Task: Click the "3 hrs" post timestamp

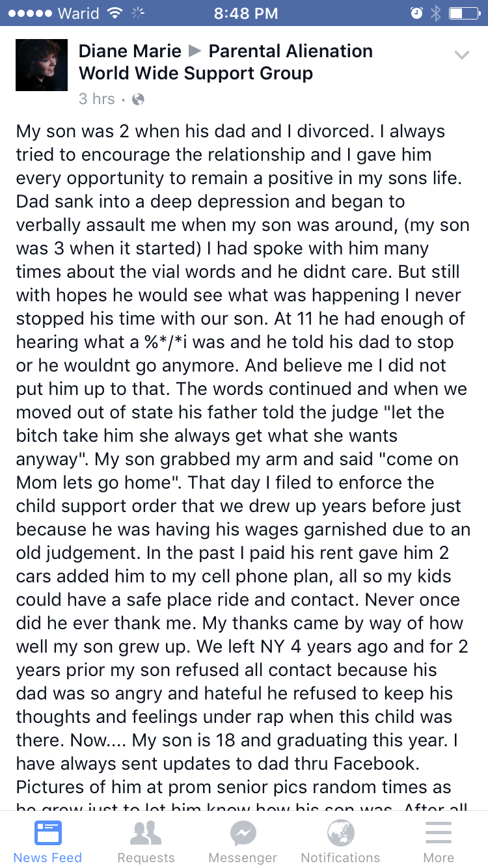Action: (96, 100)
